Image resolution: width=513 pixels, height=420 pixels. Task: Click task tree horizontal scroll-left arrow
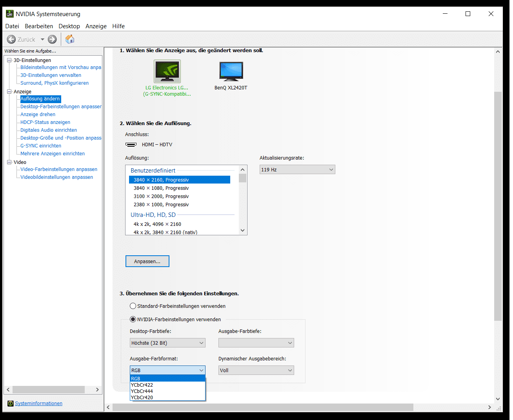coord(8,389)
